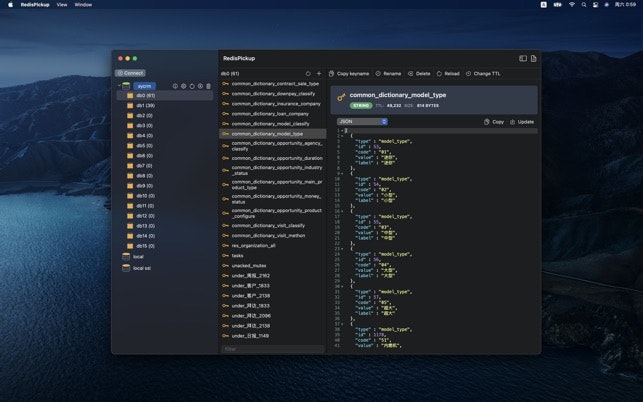This screenshot has width=643, height=402.
Task: Open sycm connection settings gear icon
Action: coord(183,86)
